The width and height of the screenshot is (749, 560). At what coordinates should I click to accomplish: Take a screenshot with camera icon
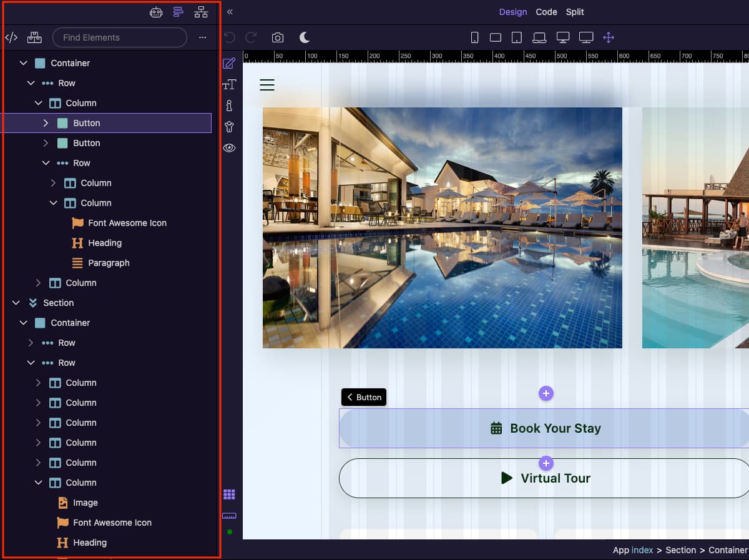pyautogui.click(x=278, y=37)
